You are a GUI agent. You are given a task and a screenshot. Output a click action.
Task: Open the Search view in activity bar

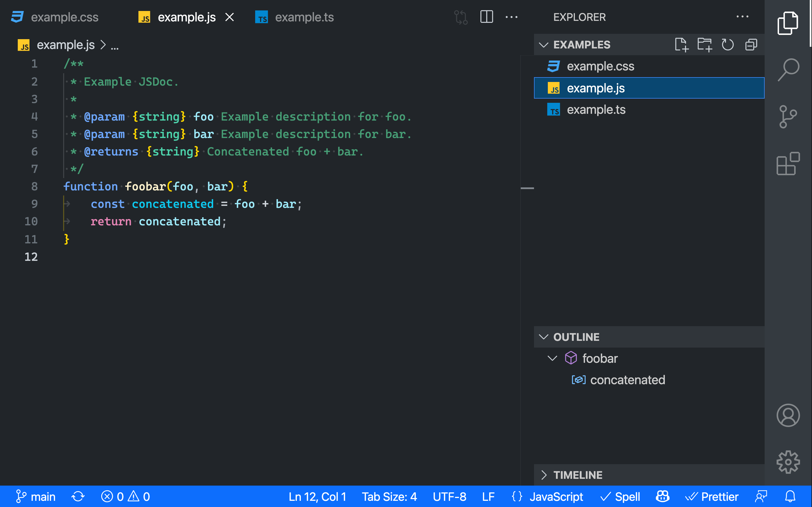tap(788, 69)
